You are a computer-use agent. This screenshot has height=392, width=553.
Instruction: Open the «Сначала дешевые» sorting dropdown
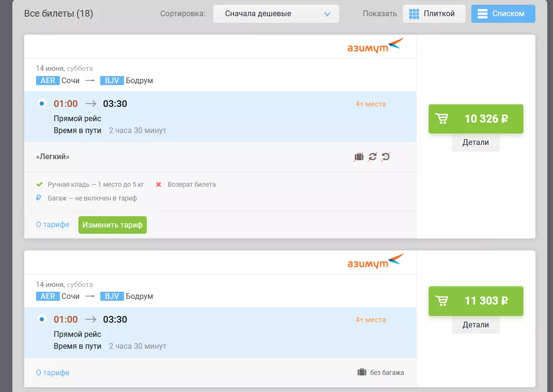(276, 14)
